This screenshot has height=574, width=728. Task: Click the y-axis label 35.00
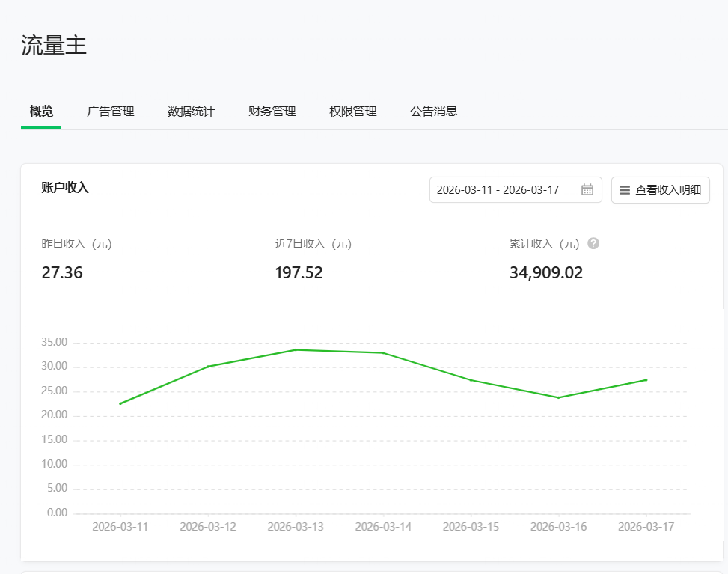tap(53, 341)
